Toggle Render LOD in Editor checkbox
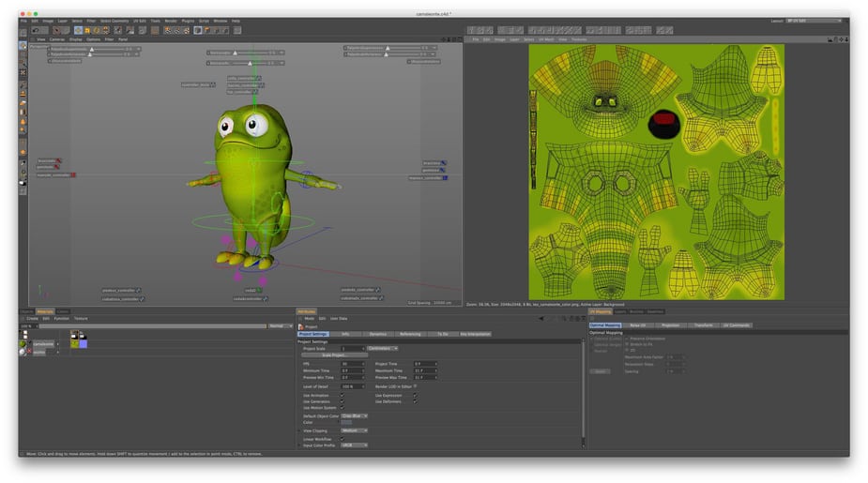 coord(415,386)
